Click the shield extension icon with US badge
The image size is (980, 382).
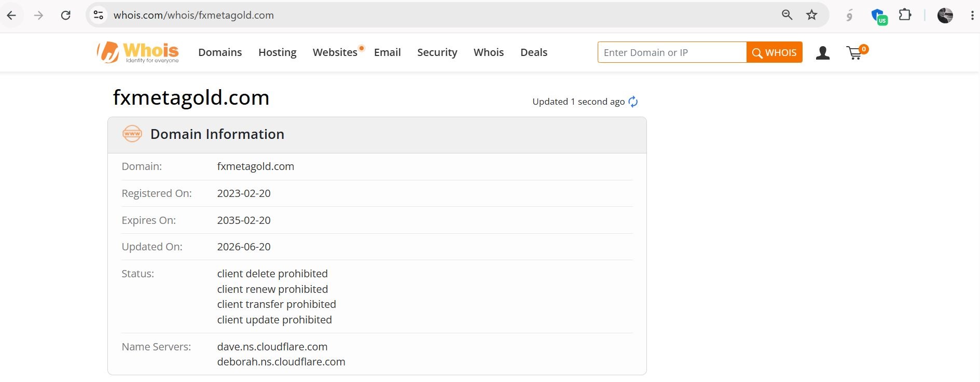tap(879, 16)
